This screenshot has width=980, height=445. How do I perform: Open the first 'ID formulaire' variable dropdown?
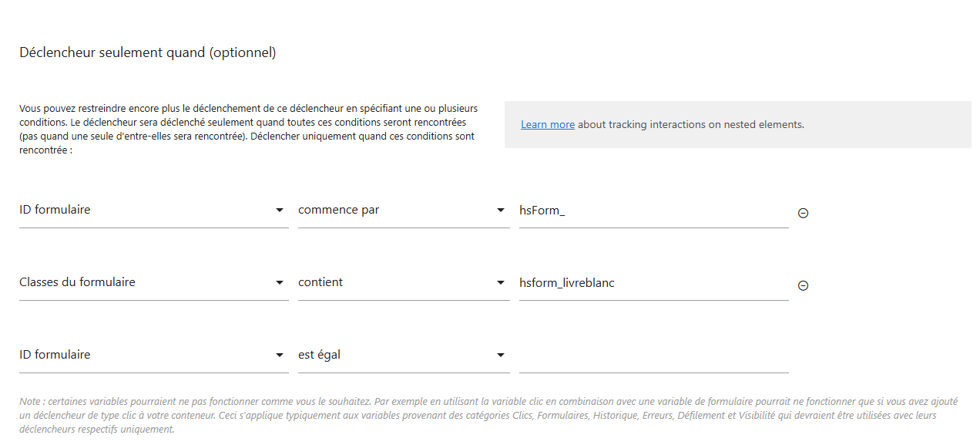click(x=153, y=211)
